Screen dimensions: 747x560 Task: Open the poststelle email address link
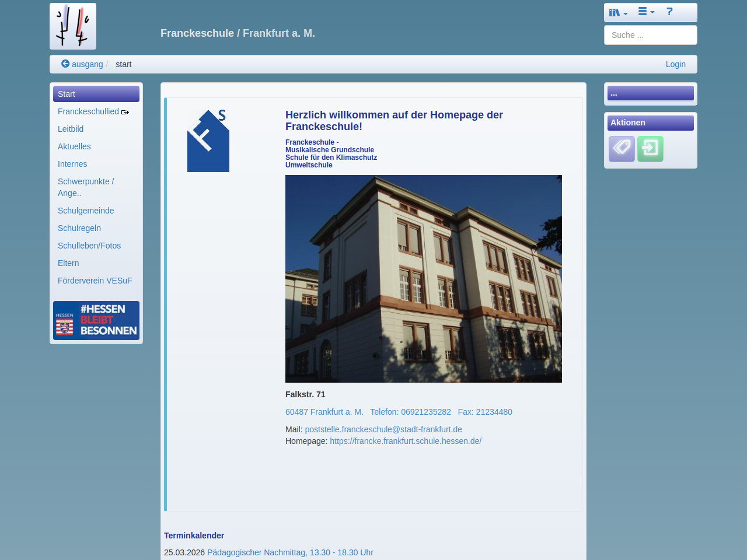(x=383, y=429)
